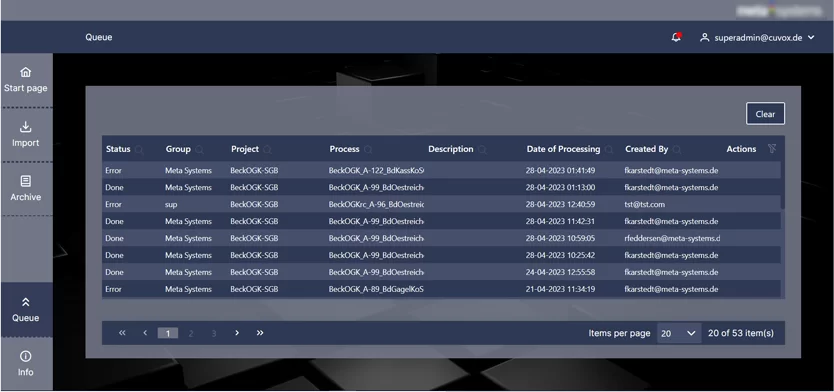Click the Clear button
Screen dimensions: 834x392
[x=765, y=114]
